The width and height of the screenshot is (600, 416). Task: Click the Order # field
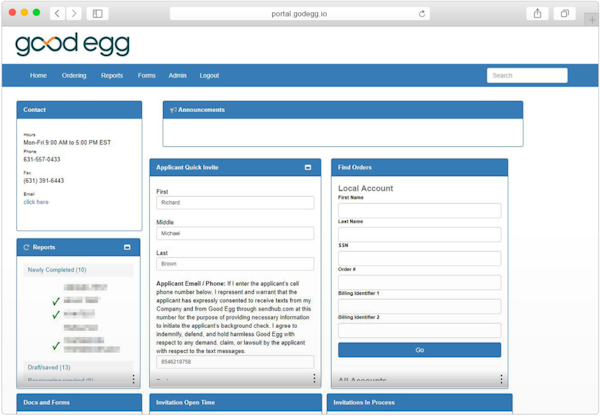click(x=419, y=282)
